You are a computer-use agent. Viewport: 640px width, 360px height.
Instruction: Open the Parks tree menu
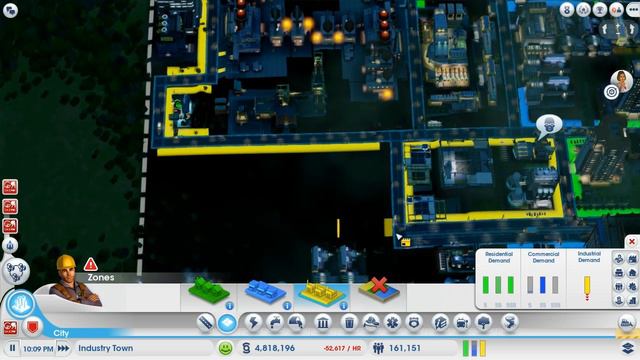[x=483, y=323]
